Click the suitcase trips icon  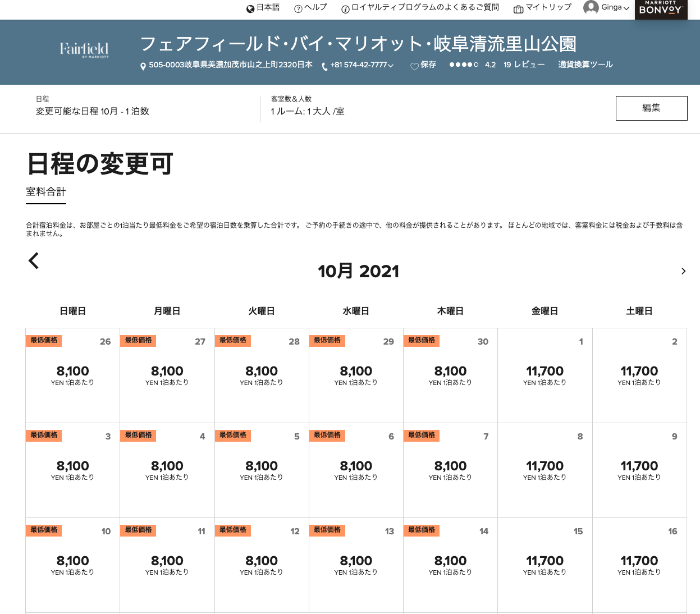pyautogui.click(x=519, y=8)
